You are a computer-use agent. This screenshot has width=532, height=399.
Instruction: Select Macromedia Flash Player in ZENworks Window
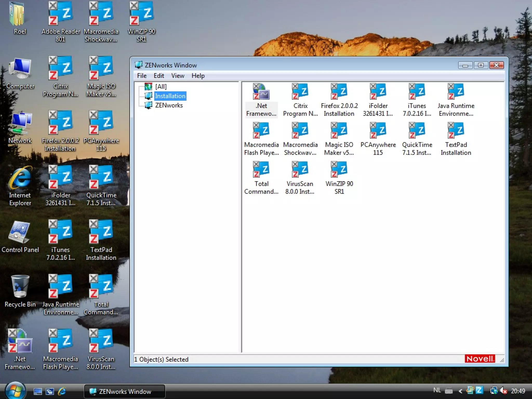(261, 139)
